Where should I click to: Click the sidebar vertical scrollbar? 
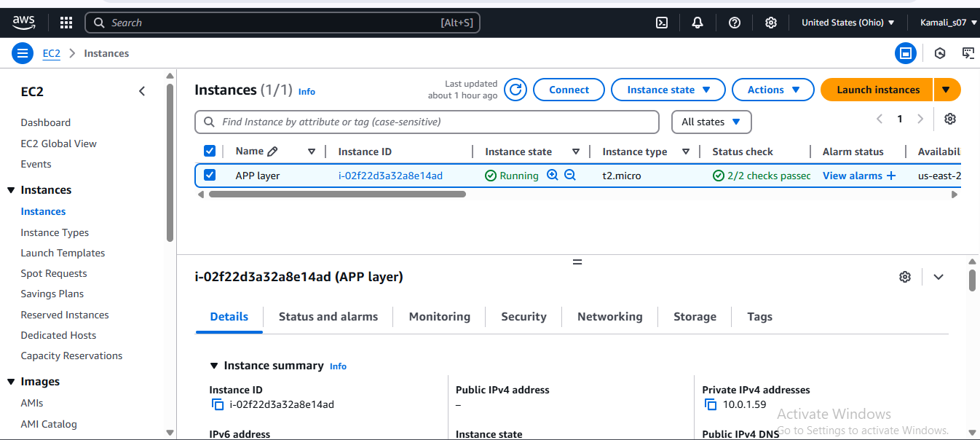[x=170, y=162]
